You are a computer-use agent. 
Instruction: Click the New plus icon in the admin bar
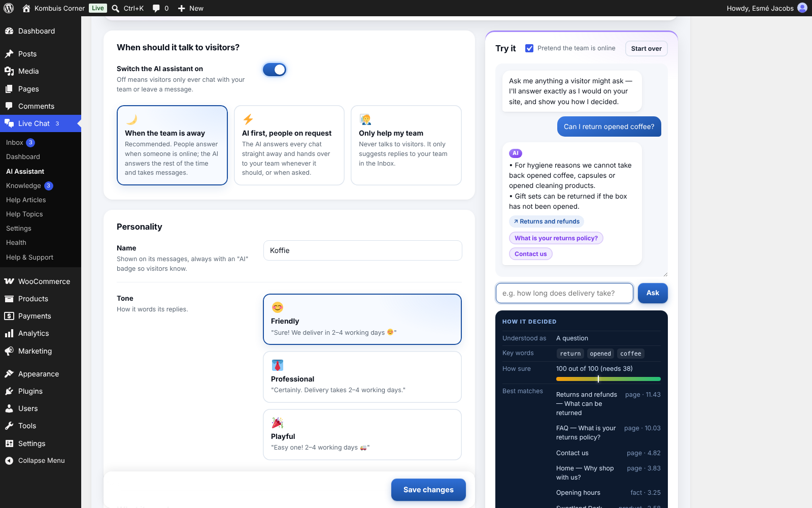(181, 8)
